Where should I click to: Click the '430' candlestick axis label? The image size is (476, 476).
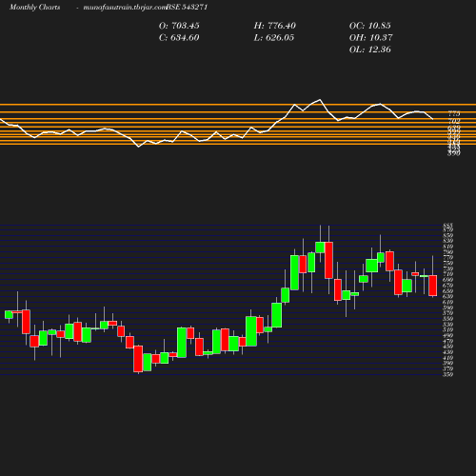pyautogui.click(x=448, y=352)
